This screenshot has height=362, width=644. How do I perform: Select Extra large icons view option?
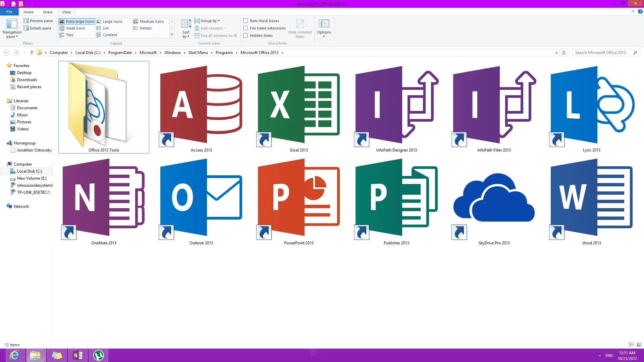tap(77, 21)
